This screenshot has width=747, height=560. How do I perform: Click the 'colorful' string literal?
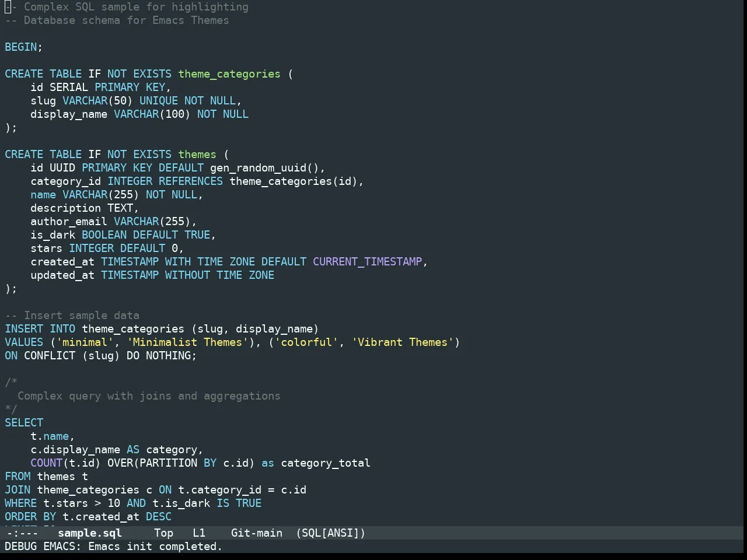306,342
